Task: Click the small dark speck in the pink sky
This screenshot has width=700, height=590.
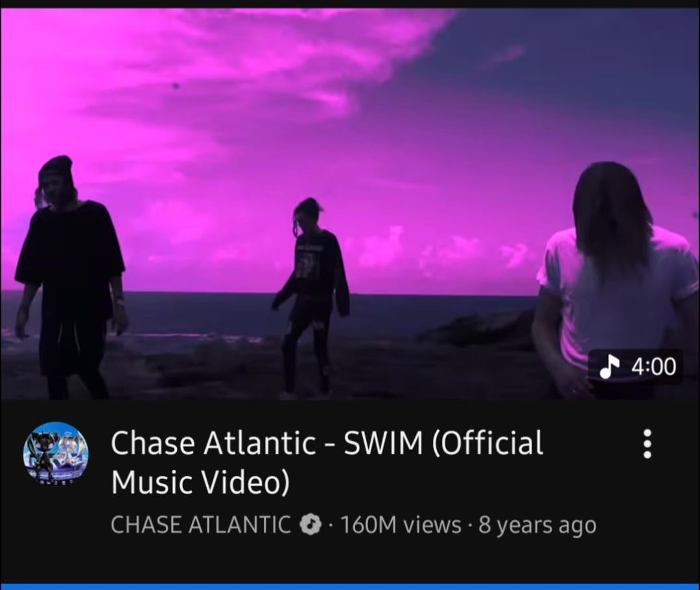Action: pyautogui.click(x=176, y=85)
